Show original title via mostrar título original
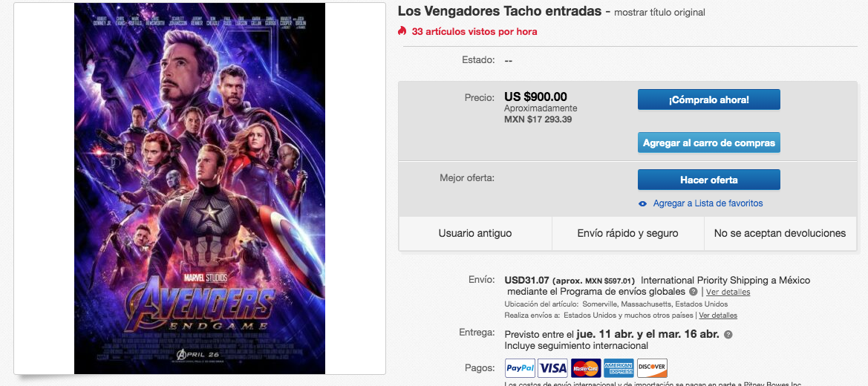 [x=660, y=12]
